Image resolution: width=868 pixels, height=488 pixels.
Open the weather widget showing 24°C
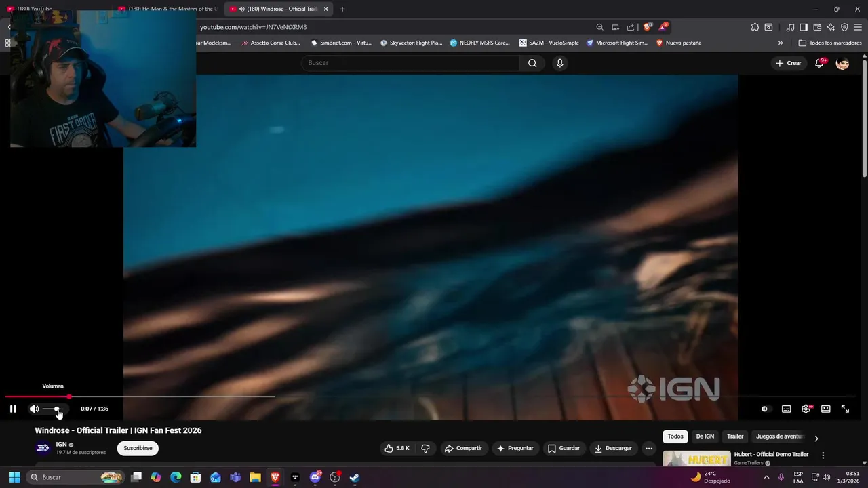(x=711, y=477)
